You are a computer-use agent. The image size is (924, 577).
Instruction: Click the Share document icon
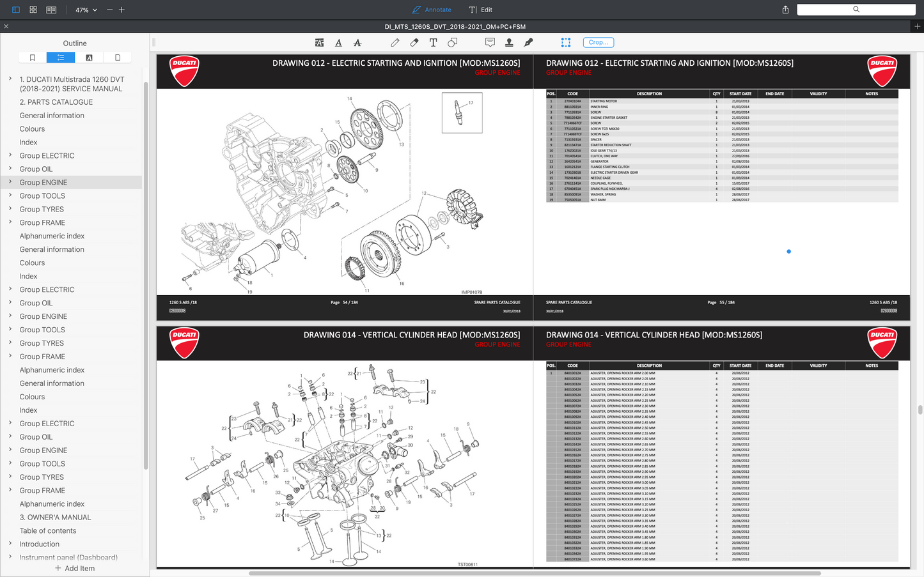pyautogui.click(x=785, y=10)
